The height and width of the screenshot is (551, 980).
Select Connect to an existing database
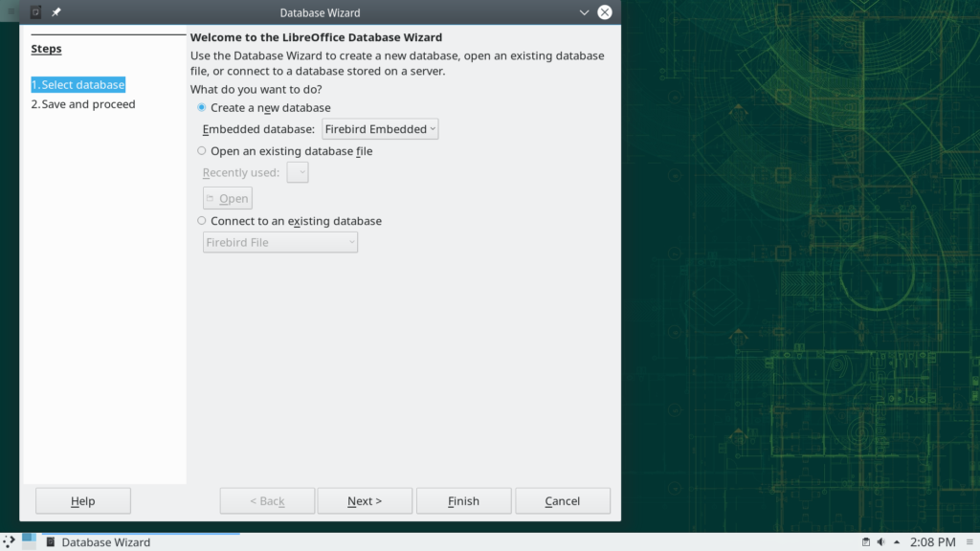tap(202, 221)
